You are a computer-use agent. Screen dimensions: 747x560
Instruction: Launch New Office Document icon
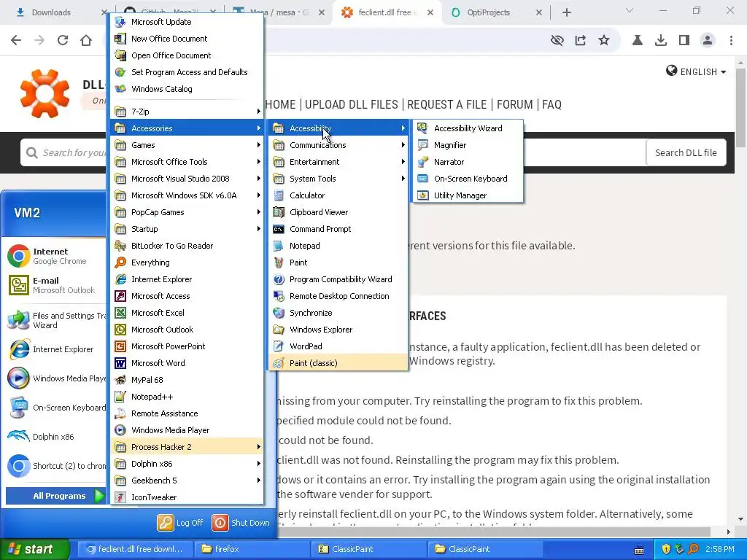coord(120,39)
